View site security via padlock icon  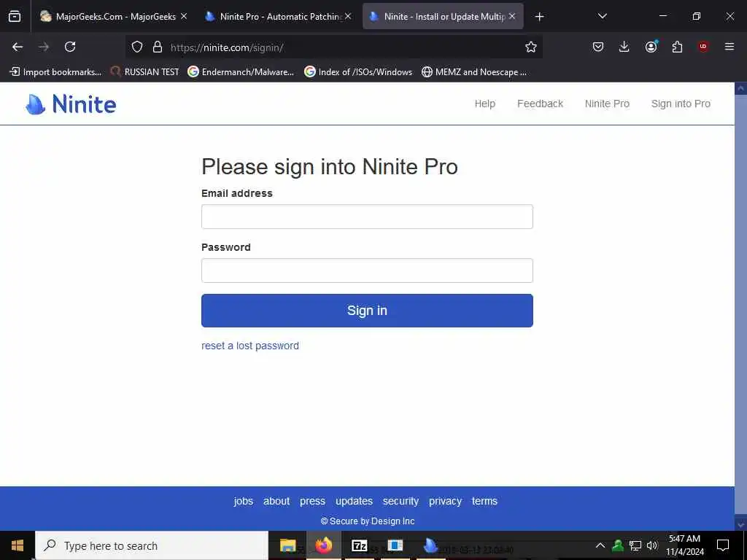(x=158, y=47)
